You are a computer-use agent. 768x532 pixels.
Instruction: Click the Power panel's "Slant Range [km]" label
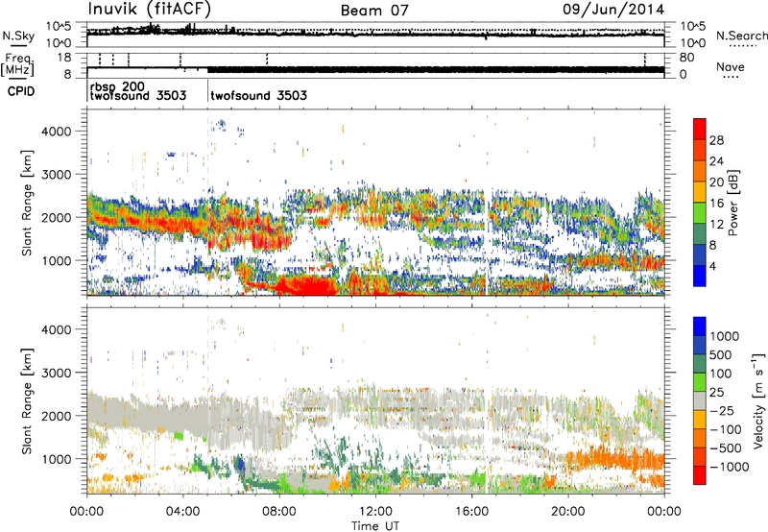tap(27, 203)
